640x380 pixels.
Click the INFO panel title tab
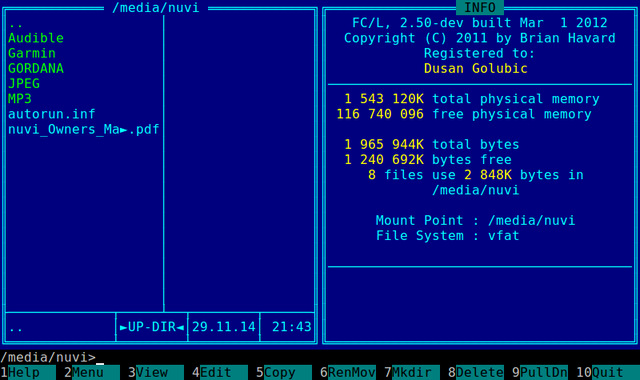(x=480, y=7)
